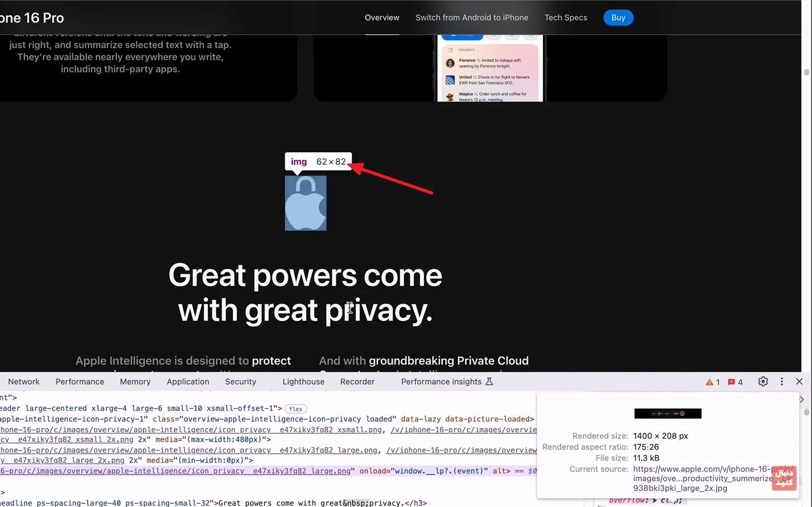Click the File size 11.3 kB value
The height and width of the screenshot is (507, 812).
point(646,458)
